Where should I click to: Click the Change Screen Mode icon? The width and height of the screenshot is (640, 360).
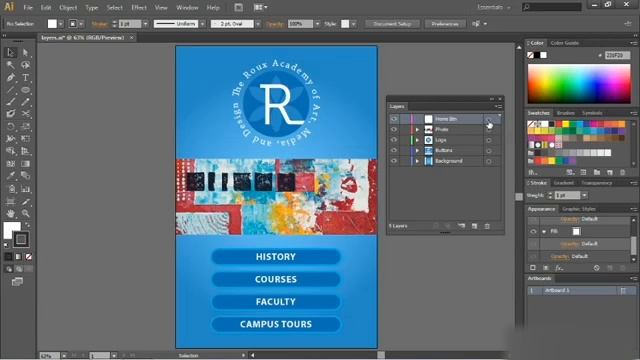coord(17,282)
